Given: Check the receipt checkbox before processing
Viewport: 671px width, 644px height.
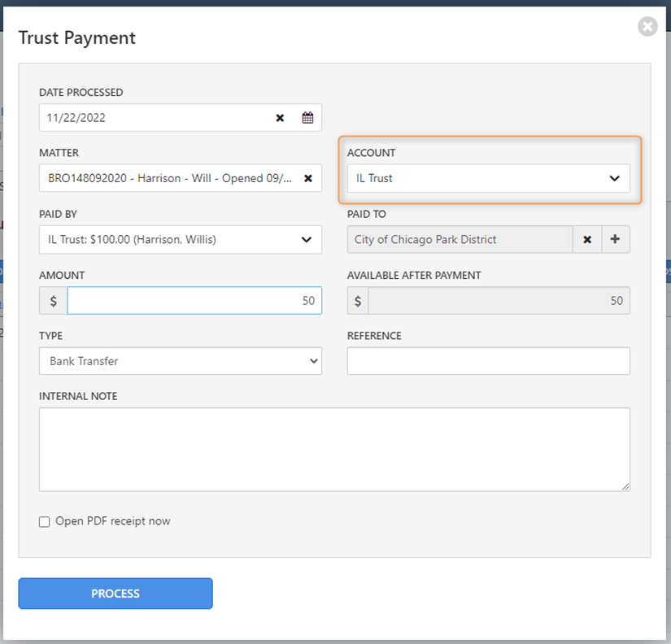Looking at the screenshot, I should (44, 521).
